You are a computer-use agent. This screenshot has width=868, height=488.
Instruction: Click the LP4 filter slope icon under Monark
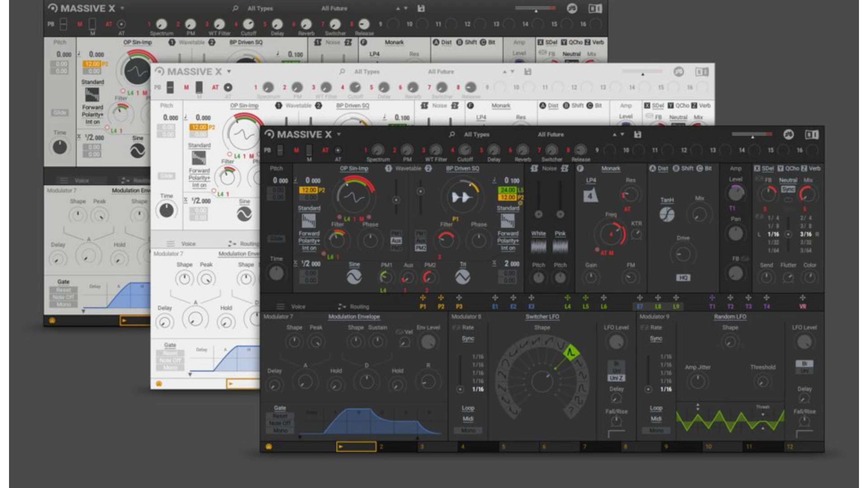[x=590, y=196]
